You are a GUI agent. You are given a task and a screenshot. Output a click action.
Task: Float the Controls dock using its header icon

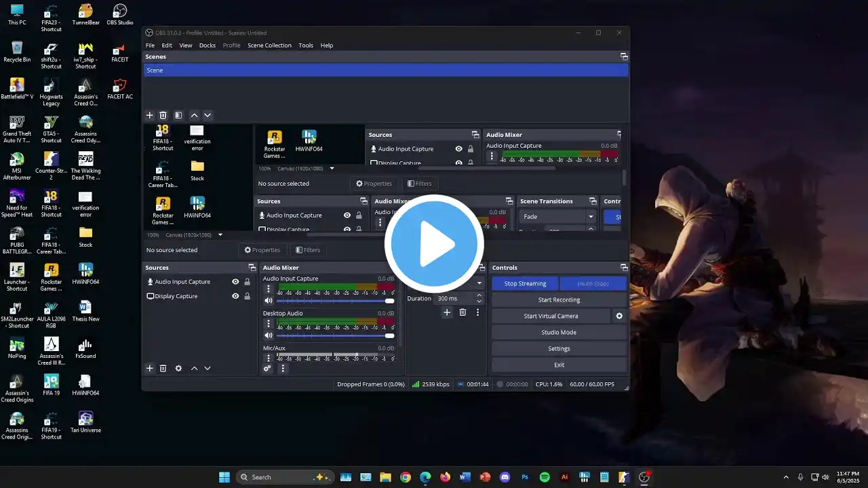point(624,268)
